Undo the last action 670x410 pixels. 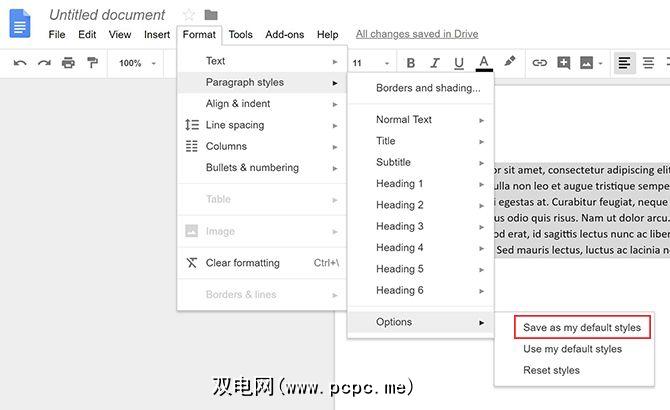(x=20, y=63)
